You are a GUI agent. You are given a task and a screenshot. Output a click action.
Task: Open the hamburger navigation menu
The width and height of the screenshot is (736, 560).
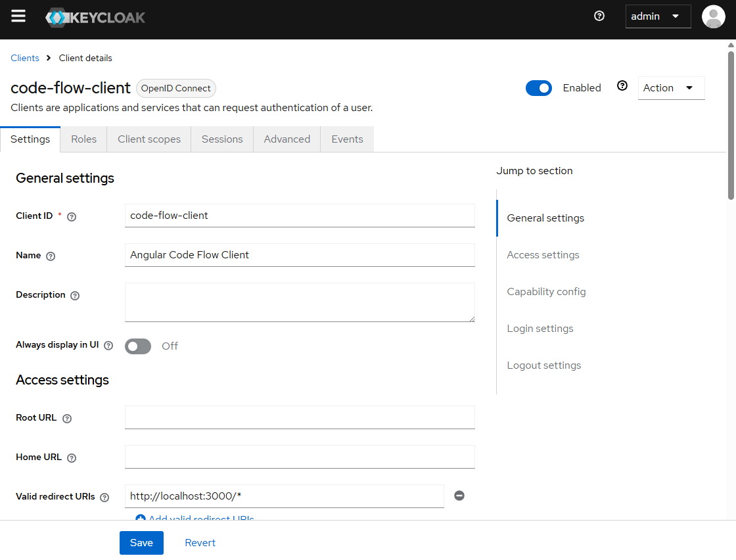[18, 16]
